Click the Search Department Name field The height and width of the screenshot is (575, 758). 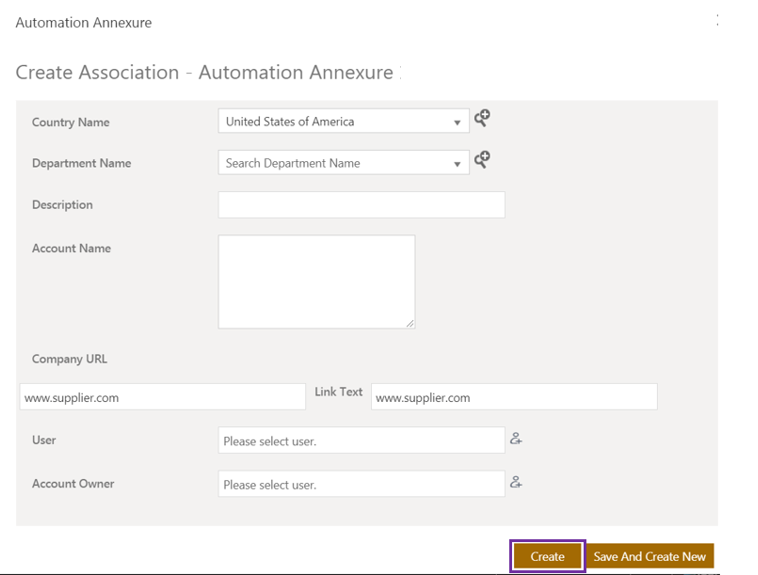pos(332,163)
